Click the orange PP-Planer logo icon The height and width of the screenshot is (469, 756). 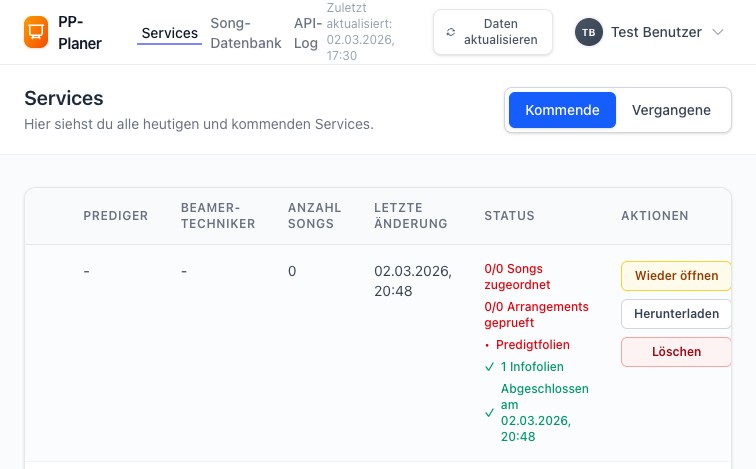click(36, 33)
